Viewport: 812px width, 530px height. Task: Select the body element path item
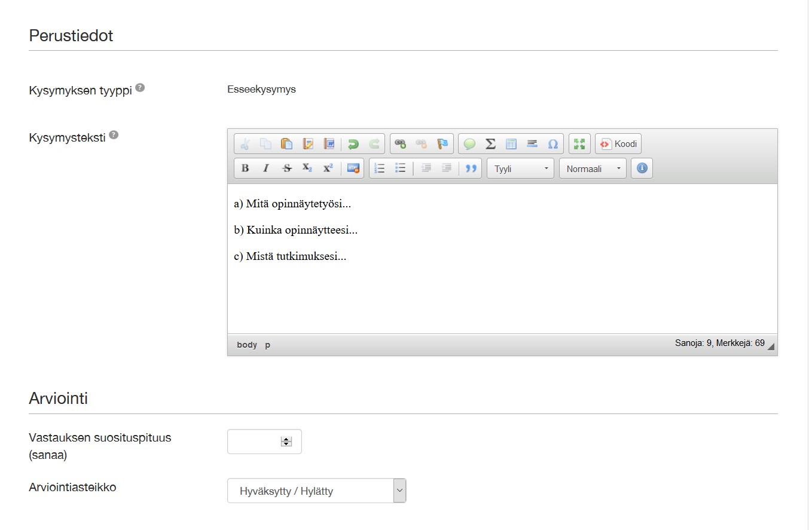tap(247, 345)
